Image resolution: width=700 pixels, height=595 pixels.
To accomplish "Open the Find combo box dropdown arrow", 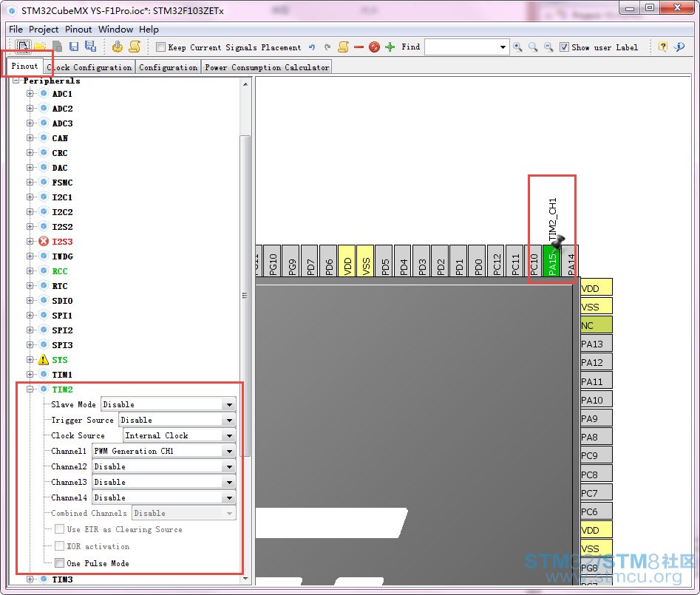I will (503, 47).
